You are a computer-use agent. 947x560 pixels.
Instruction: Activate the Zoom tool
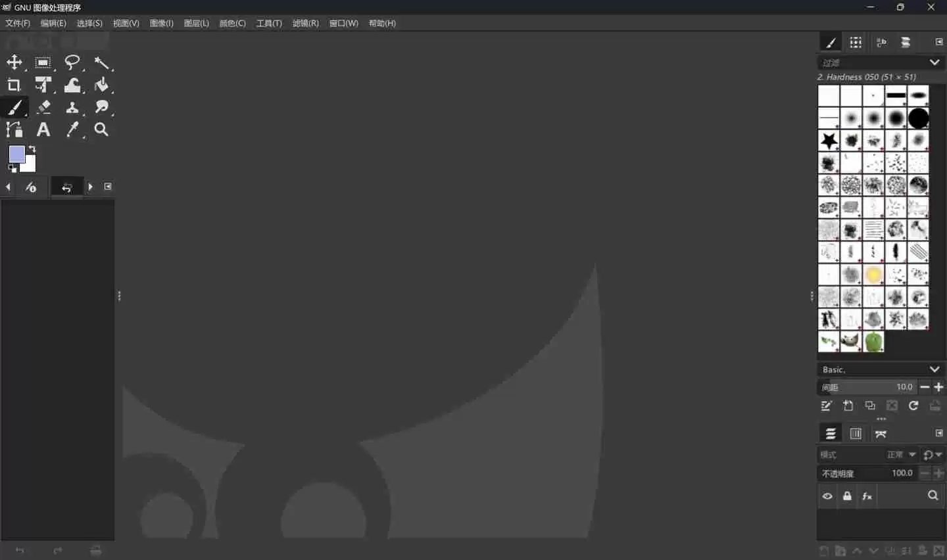(x=102, y=129)
